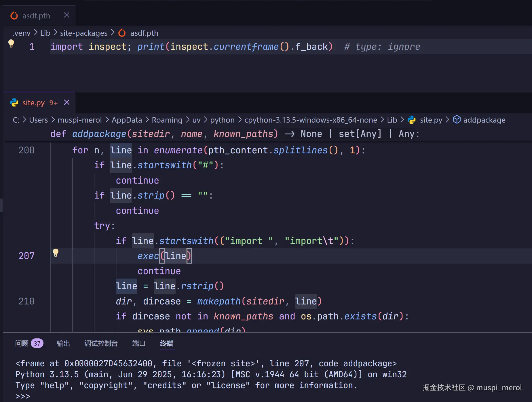532x402 pixels.
Task: Open the cpython-3.13.5-windows-x86_64-none breadcrumb
Action: click(x=311, y=120)
